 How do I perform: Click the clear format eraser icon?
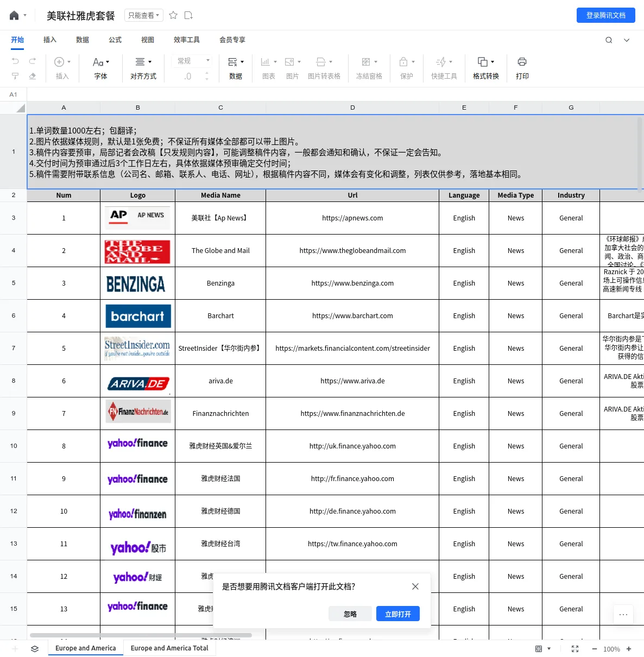[x=33, y=76]
